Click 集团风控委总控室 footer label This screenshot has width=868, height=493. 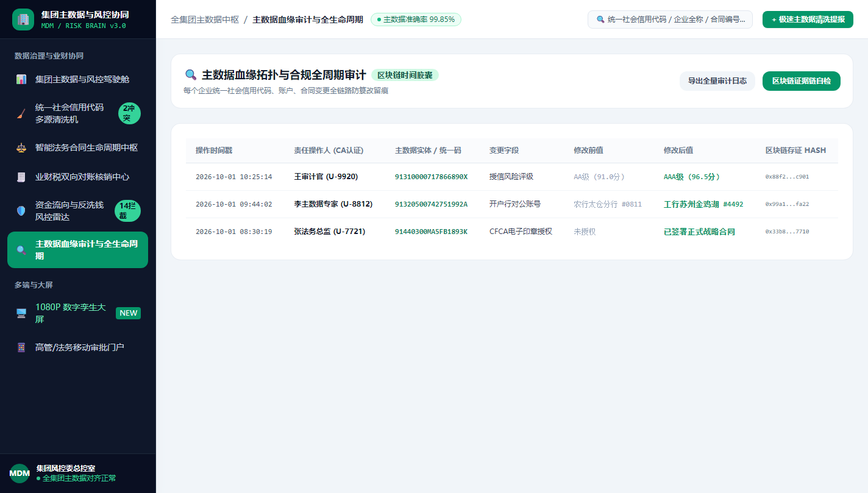pos(66,469)
